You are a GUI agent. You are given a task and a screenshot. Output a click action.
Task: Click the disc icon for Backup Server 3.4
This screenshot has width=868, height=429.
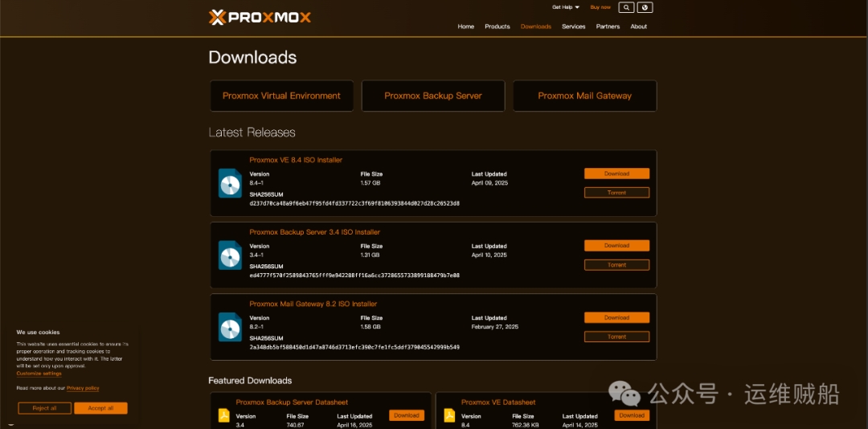230,255
